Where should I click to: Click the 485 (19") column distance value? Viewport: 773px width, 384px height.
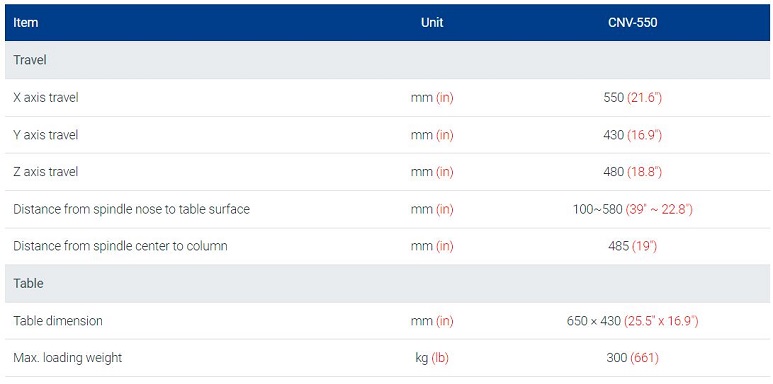coord(632,246)
